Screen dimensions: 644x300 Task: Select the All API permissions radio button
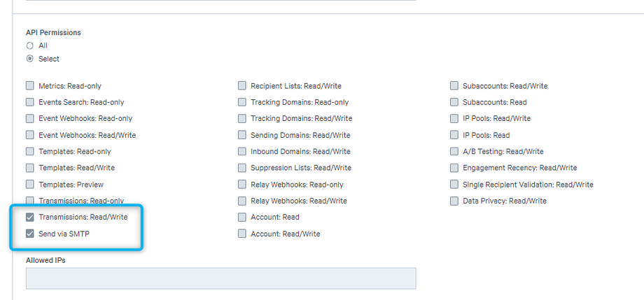[30, 45]
